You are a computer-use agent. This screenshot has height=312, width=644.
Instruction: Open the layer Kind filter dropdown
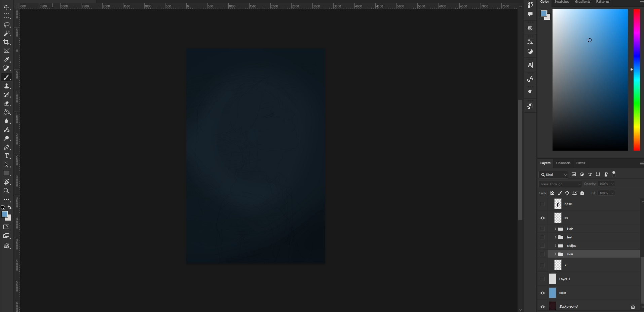pos(554,174)
